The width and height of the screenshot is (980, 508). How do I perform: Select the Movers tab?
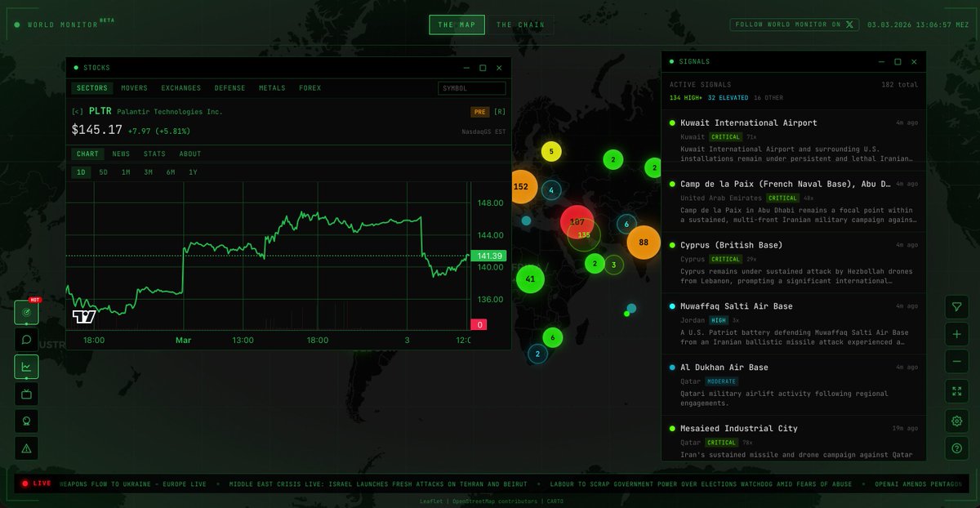[135, 88]
